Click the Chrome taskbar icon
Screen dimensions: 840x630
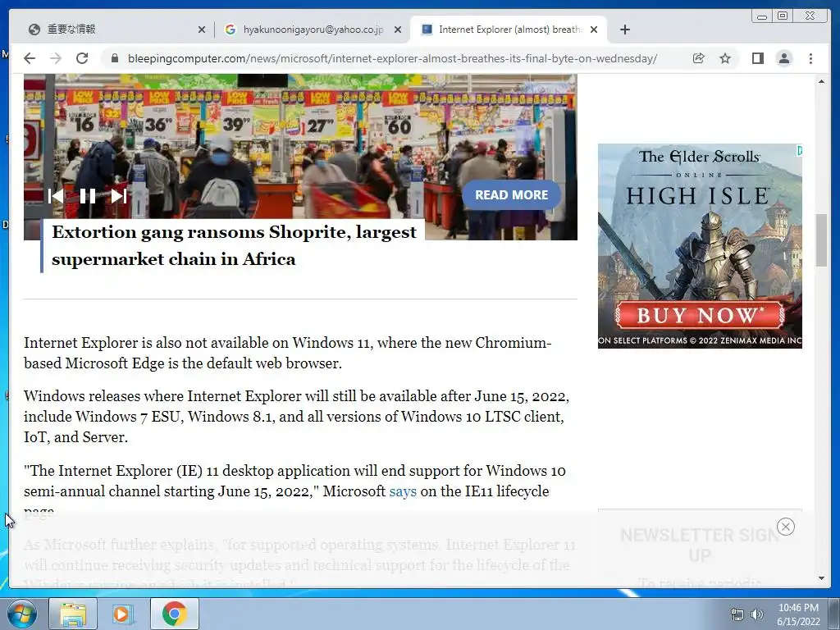(175, 614)
